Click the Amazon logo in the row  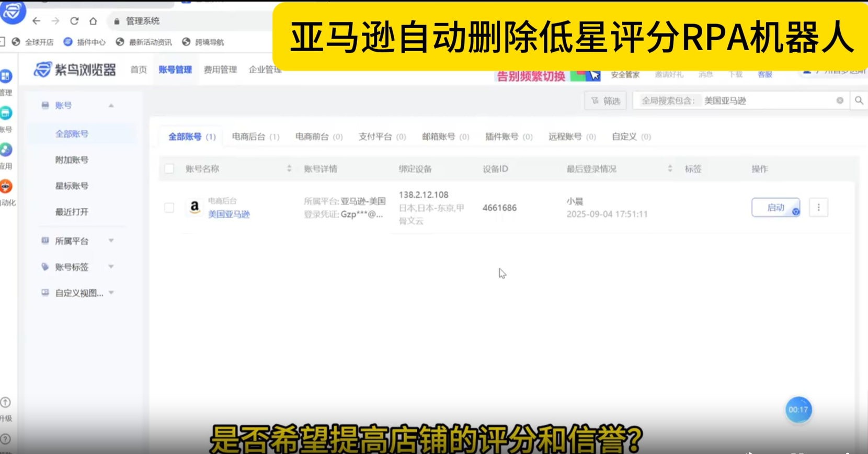point(195,208)
